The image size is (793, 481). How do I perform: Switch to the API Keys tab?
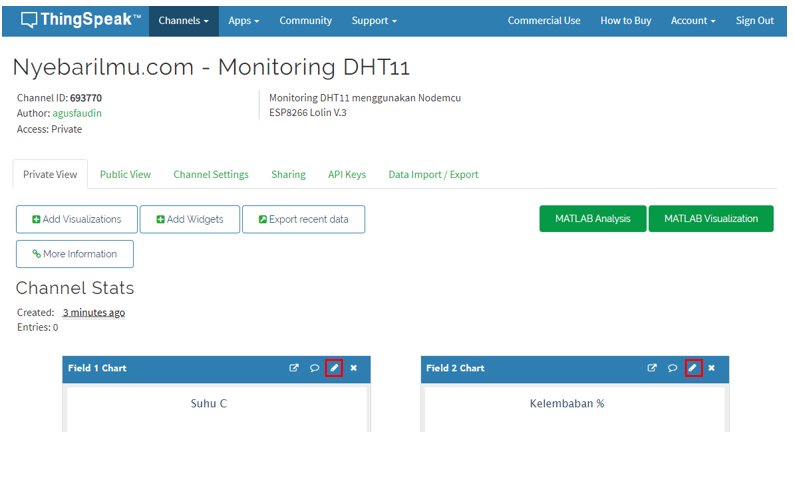point(347,174)
